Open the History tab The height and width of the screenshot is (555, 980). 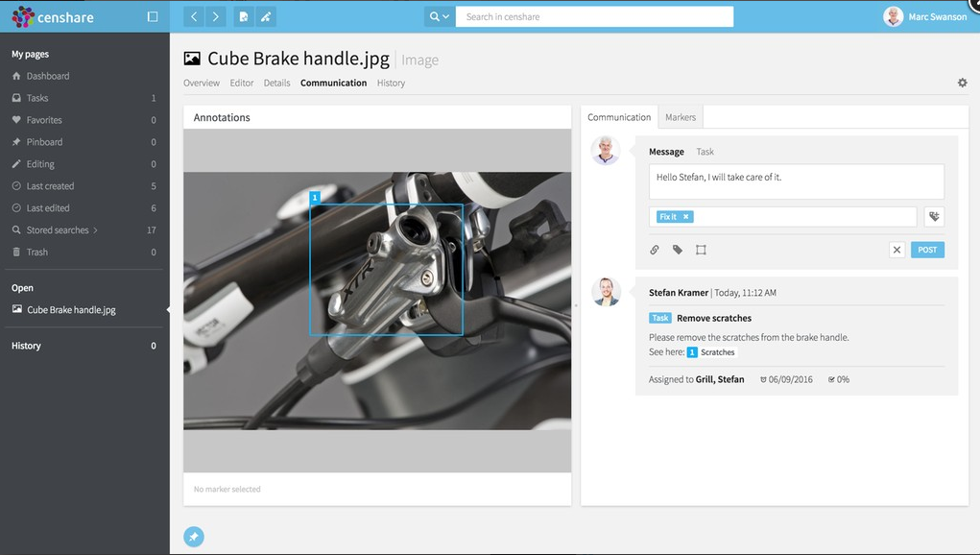click(391, 84)
